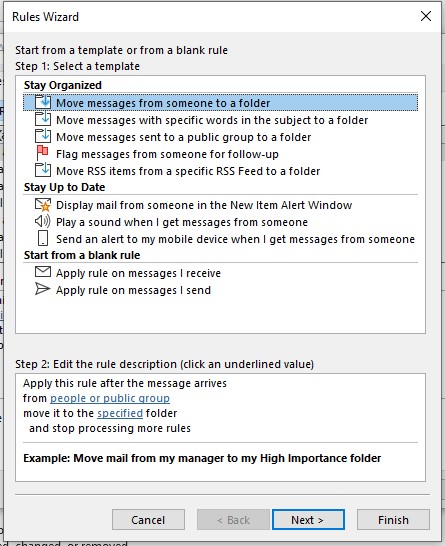Image resolution: width=445 pixels, height=546 pixels.
Task: Close the Rules Wizard dialog
Action: [426, 16]
